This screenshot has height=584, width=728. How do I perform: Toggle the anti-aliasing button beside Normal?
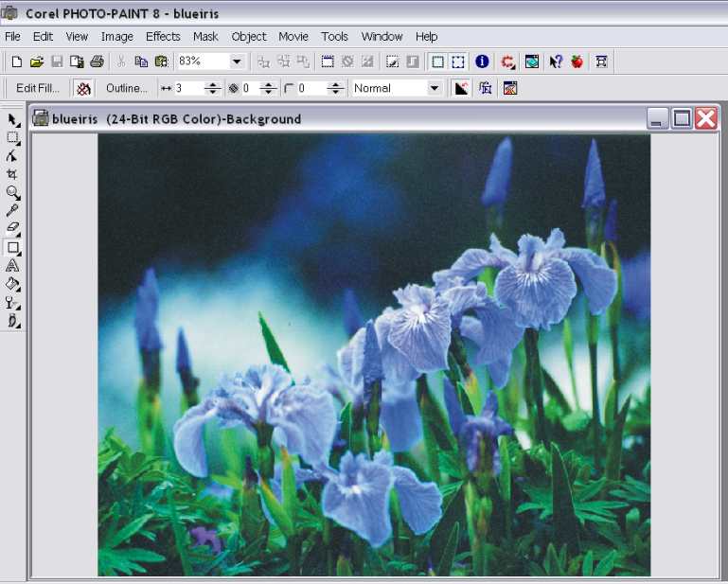[x=461, y=88]
